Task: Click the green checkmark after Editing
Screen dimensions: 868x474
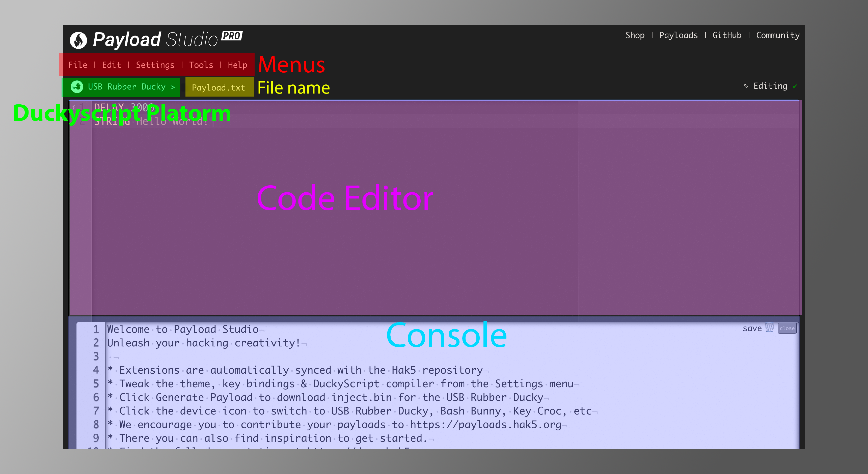Action: pyautogui.click(x=795, y=86)
